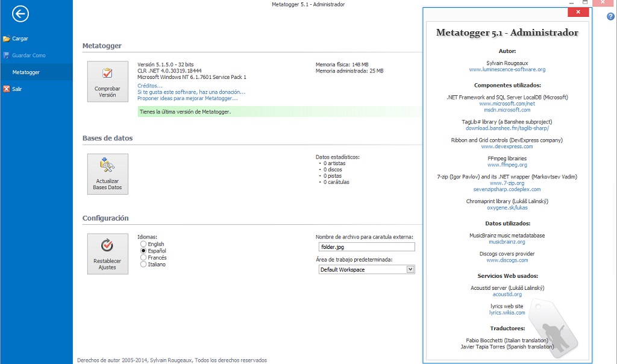
Task: Select Español language radio button
Action: pyautogui.click(x=143, y=251)
